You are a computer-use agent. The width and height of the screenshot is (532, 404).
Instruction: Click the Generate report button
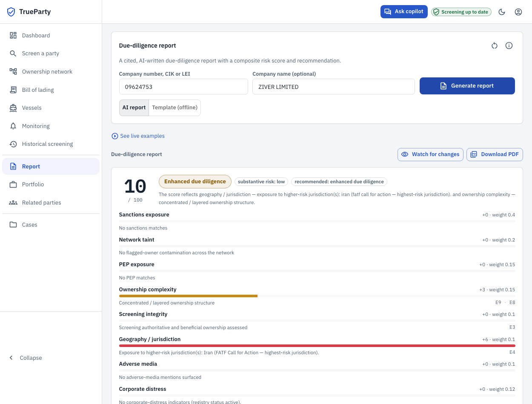(x=467, y=86)
